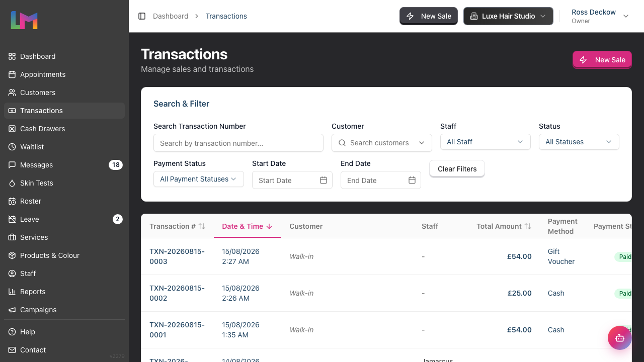The height and width of the screenshot is (362, 644).
Task: Open the All Staff filter dropdown
Action: [x=486, y=142]
